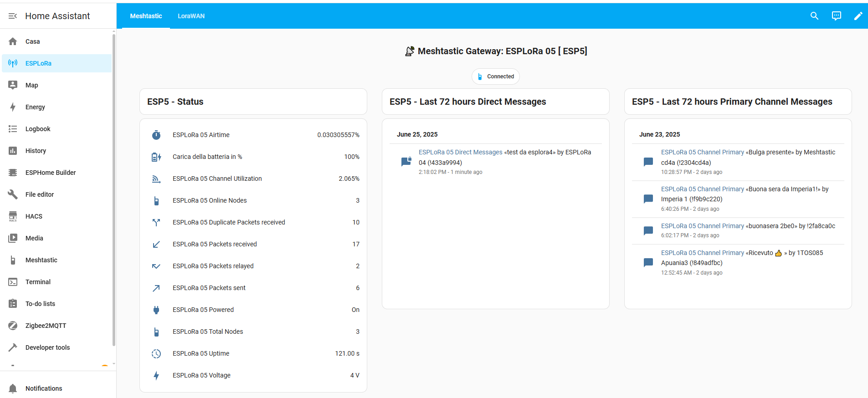
Task: Open Channel Primary link for Buona sera message
Action: click(702, 189)
